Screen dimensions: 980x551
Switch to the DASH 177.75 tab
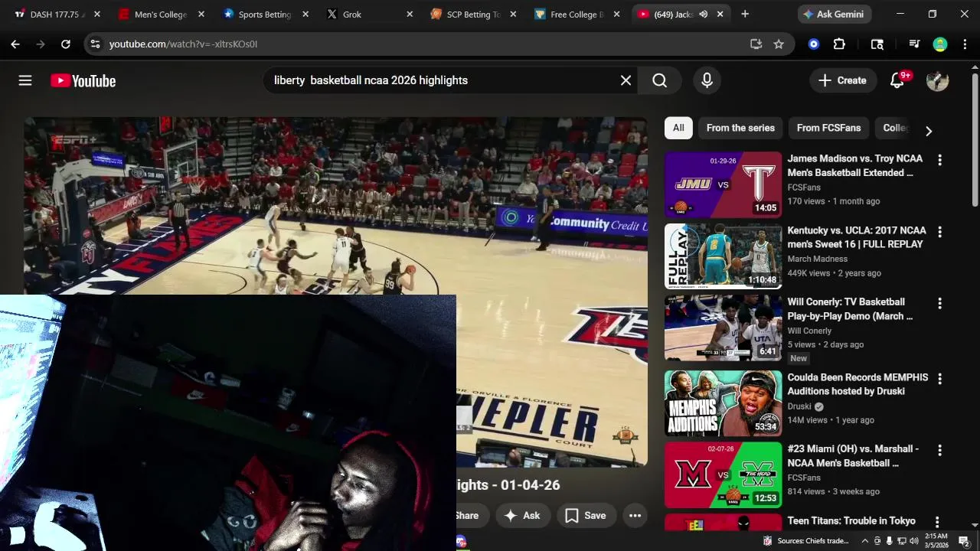[57, 14]
